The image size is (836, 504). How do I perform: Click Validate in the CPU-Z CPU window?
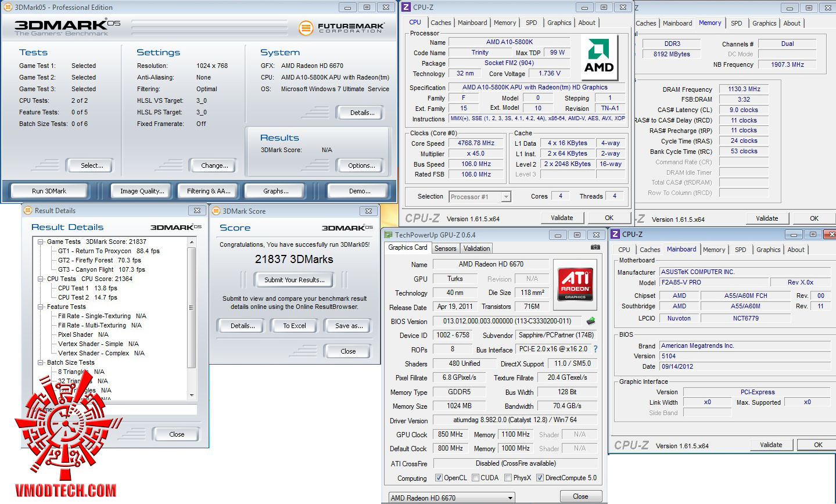(x=562, y=218)
